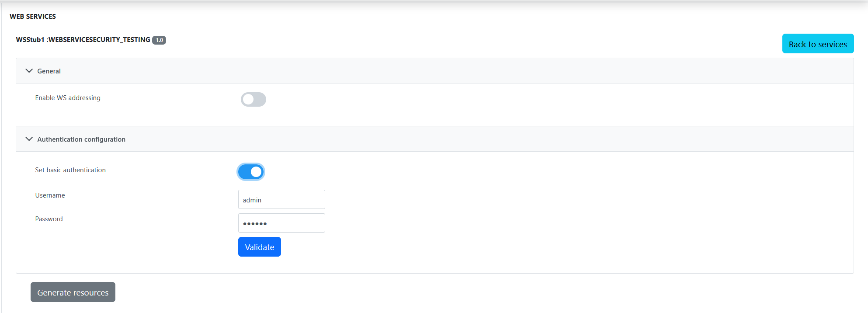Click the 1.0 version badge
The image size is (868, 313).
[159, 40]
